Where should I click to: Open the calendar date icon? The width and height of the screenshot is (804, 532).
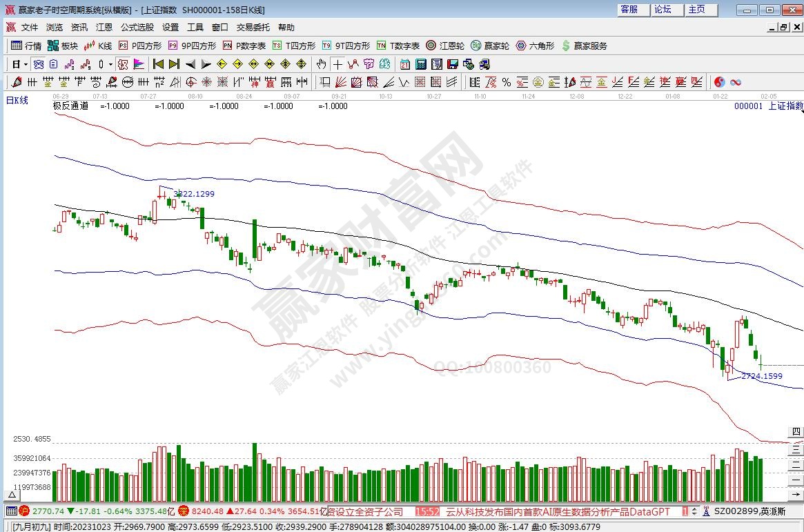pos(404,64)
